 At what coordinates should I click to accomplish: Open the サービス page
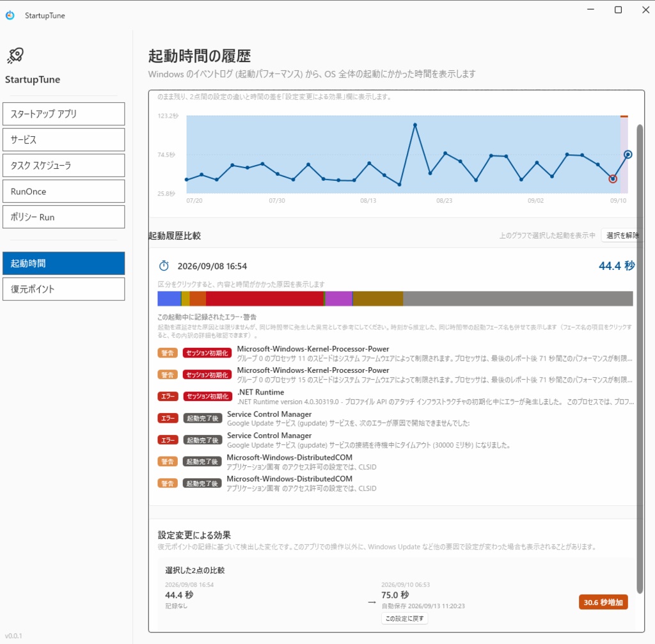click(x=63, y=139)
